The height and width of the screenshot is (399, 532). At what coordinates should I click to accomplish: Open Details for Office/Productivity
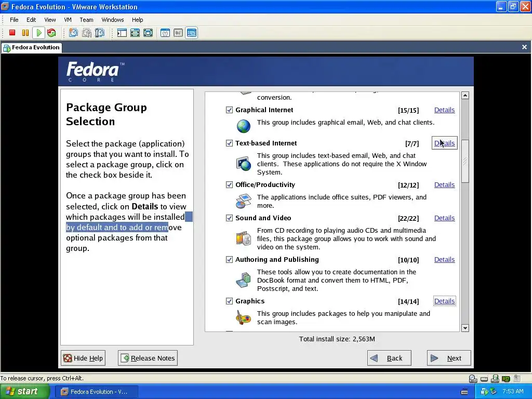445,184
